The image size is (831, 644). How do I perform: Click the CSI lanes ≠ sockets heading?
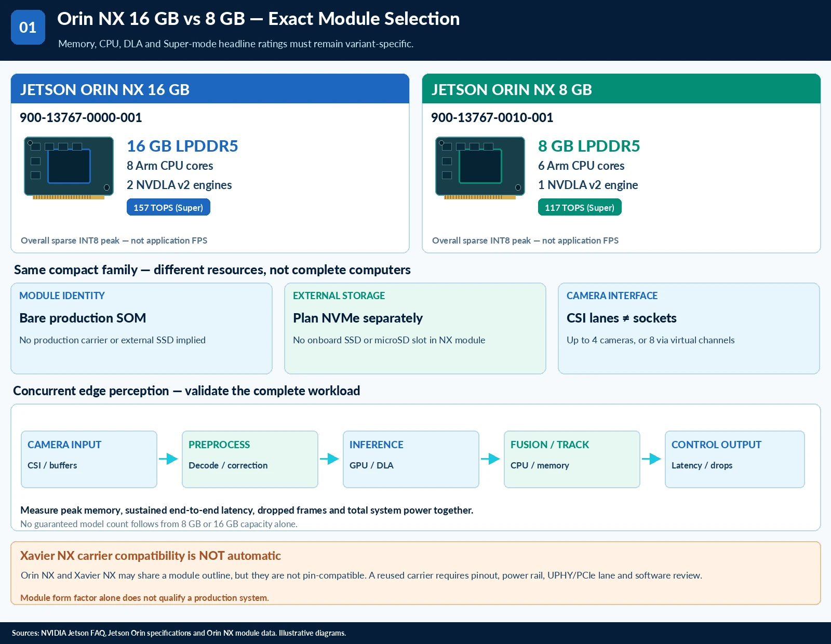(622, 318)
